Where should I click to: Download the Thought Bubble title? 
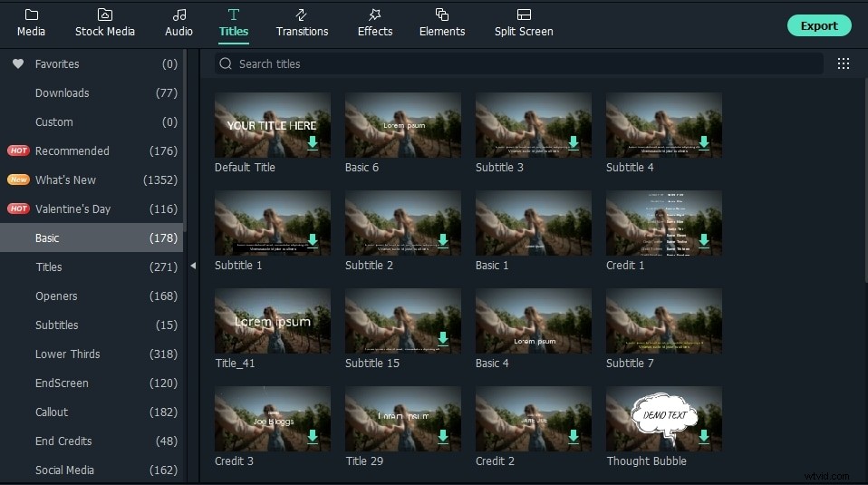704,437
